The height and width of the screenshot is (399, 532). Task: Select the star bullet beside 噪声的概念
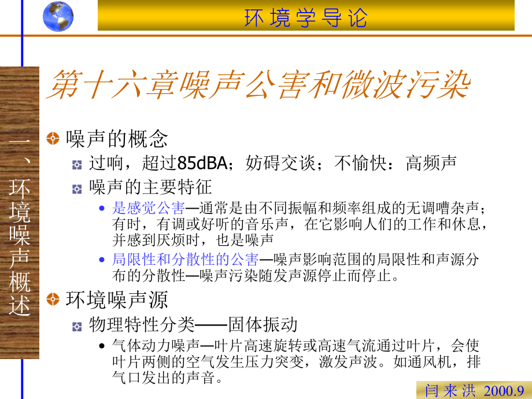(52, 138)
